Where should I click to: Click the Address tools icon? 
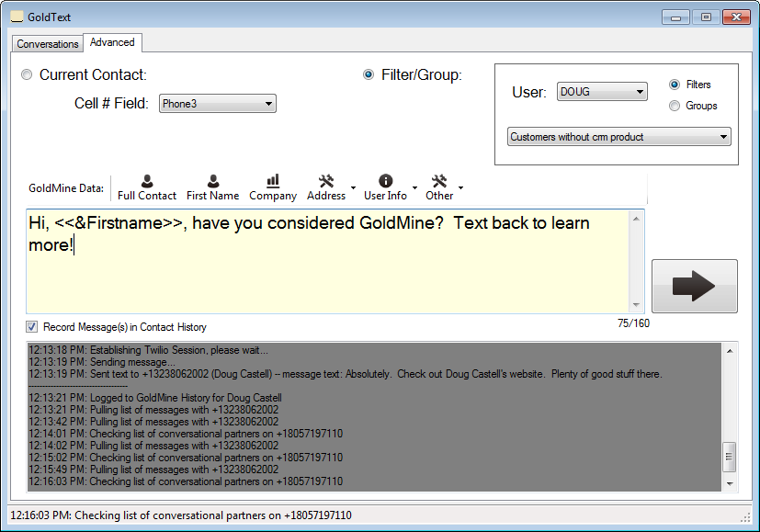tap(326, 181)
